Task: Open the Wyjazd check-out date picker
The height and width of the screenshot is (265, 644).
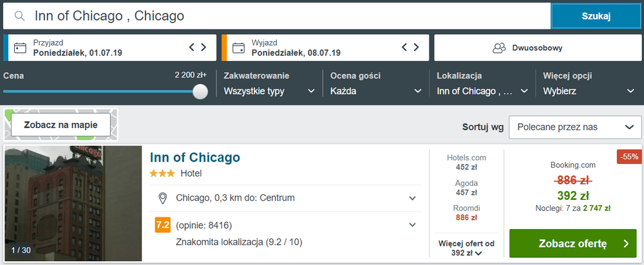Action: click(x=325, y=48)
